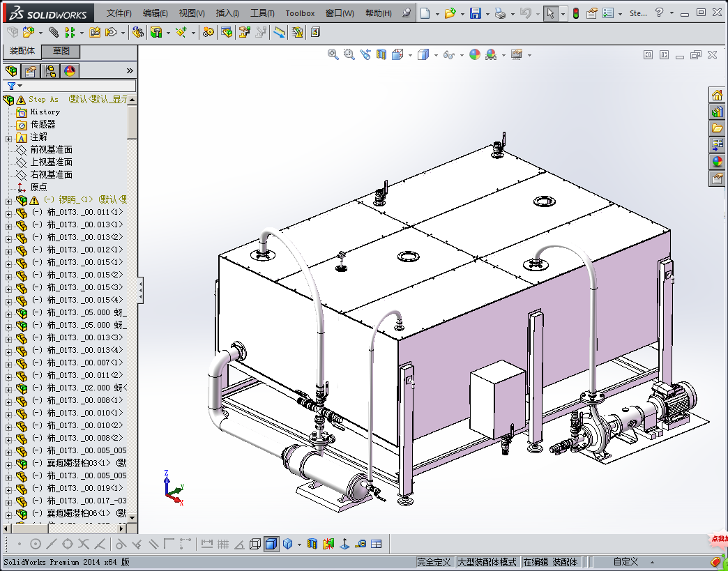This screenshot has width=728, height=571.
Task: Click the Help question mark icon
Action: click(x=659, y=13)
